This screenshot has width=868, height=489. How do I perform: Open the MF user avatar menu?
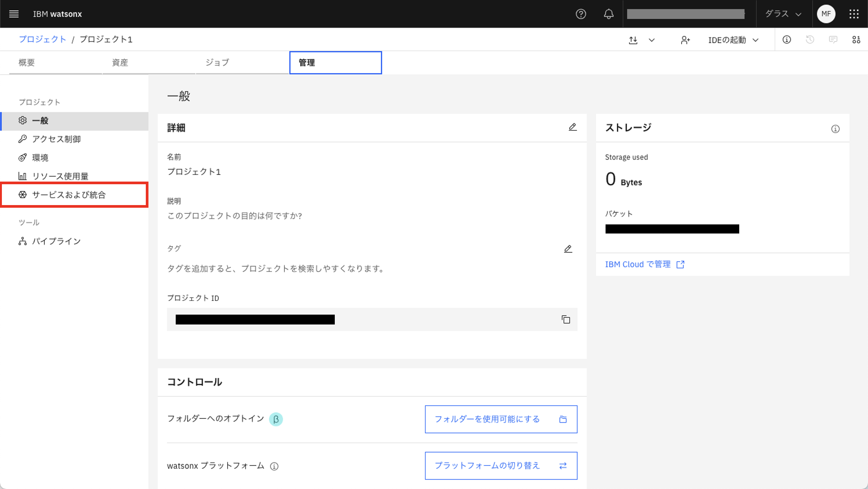coord(826,14)
